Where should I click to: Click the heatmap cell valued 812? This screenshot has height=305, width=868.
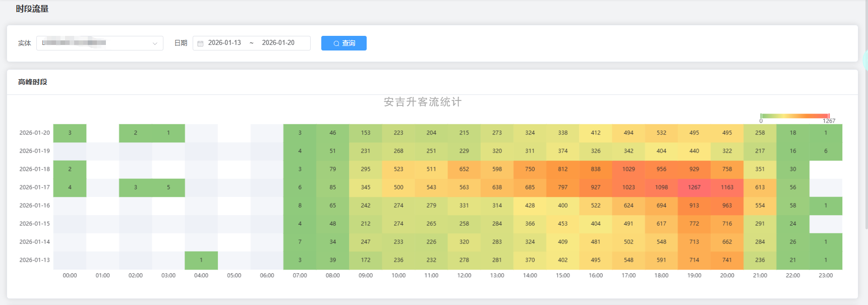tap(563, 169)
